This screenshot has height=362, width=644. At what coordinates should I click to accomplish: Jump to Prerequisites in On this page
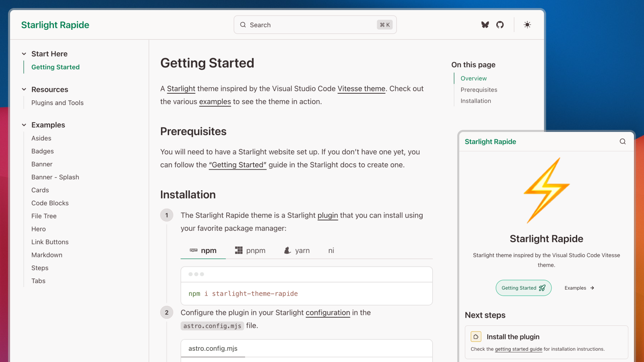tap(479, 90)
